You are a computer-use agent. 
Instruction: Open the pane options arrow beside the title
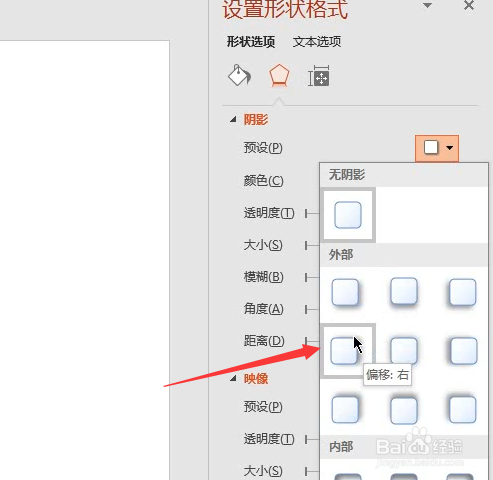[427, 5]
